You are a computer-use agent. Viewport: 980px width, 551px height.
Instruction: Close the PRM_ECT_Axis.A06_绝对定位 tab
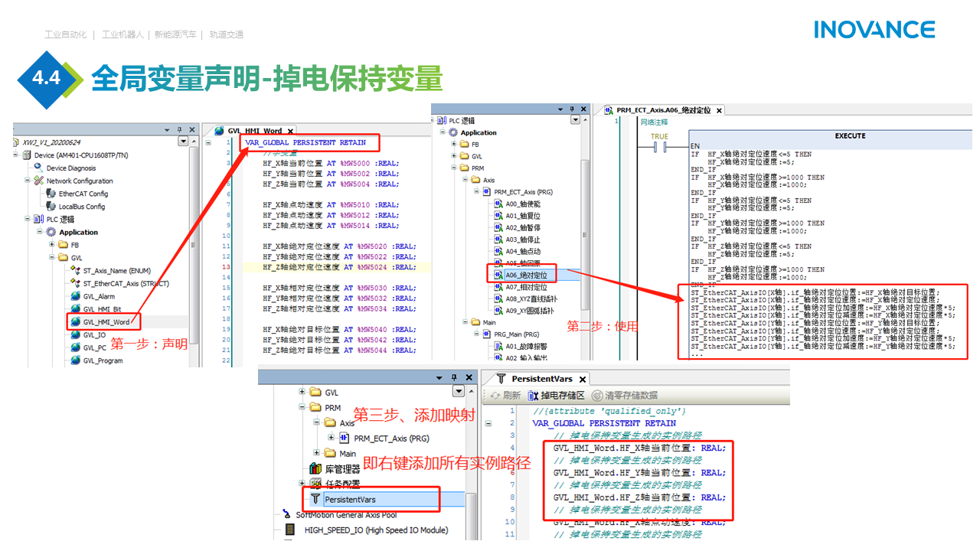click(720, 110)
